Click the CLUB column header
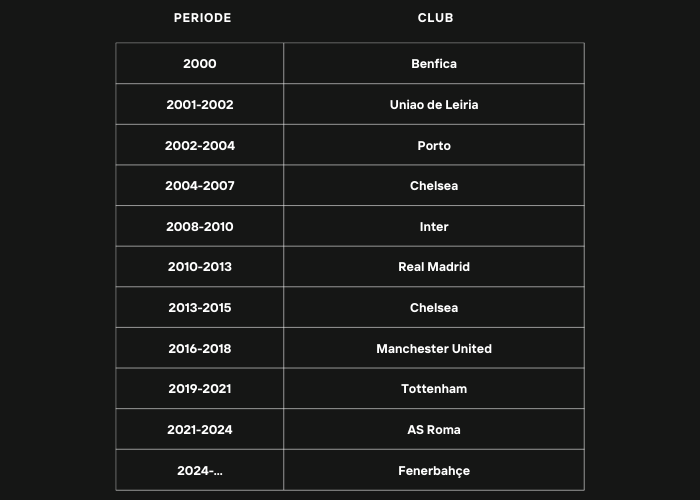Image resolution: width=700 pixels, height=500 pixels. [x=435, y=18]
